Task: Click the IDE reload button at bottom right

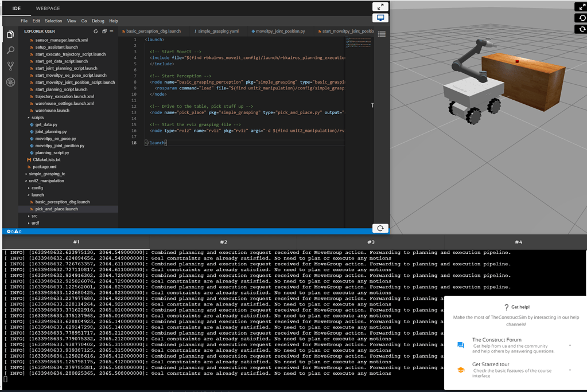Action: point(380,228)
